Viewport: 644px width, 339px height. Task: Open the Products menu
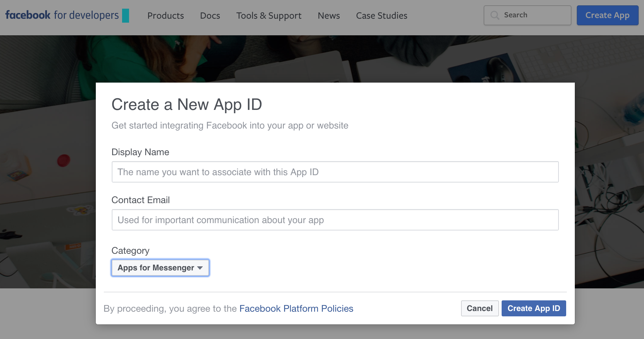click(x=166, y=16)
